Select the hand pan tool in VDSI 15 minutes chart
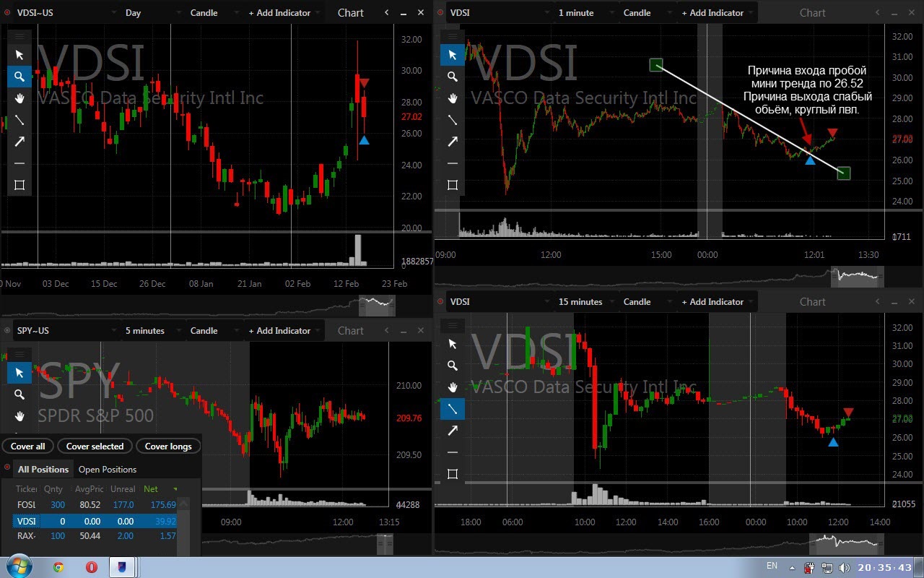Screen dimensions: 924x578 point(453,387)
